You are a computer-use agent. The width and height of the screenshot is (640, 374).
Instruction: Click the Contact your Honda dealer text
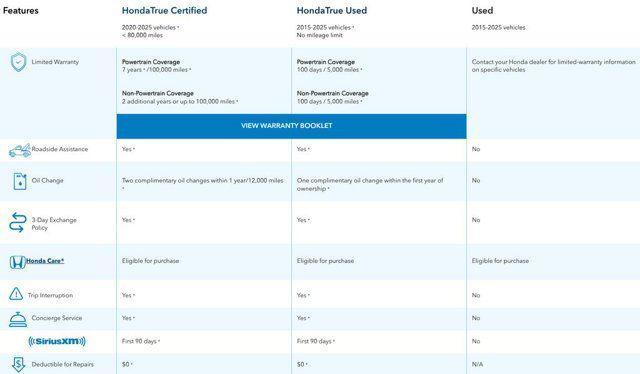pos(553,66)
